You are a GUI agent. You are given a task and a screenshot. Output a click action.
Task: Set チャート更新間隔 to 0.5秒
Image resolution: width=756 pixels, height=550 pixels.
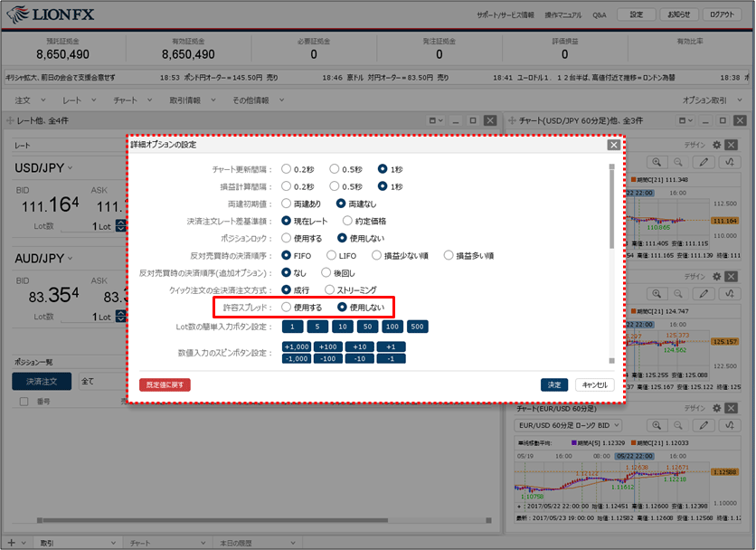tap(334, 169)
